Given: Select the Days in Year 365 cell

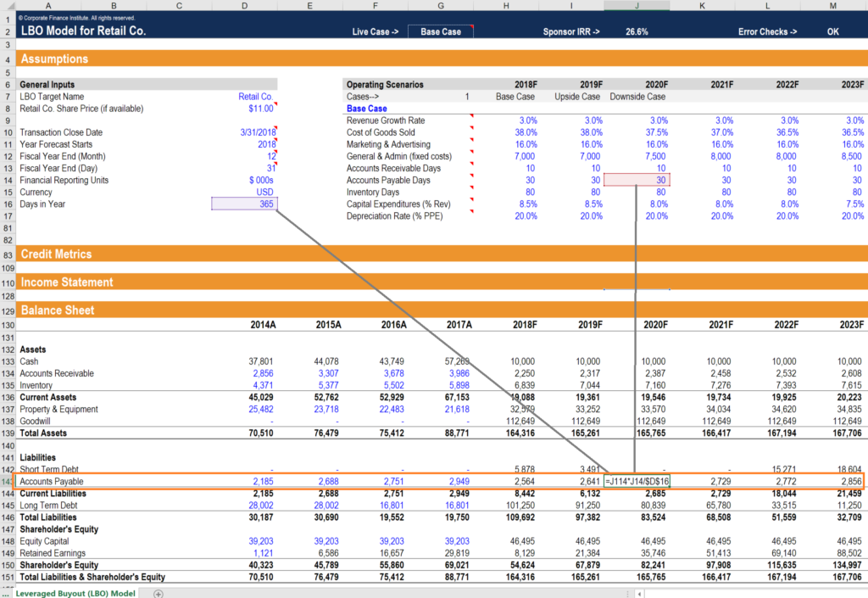Looking at the screenshot, I should [244, 204].
